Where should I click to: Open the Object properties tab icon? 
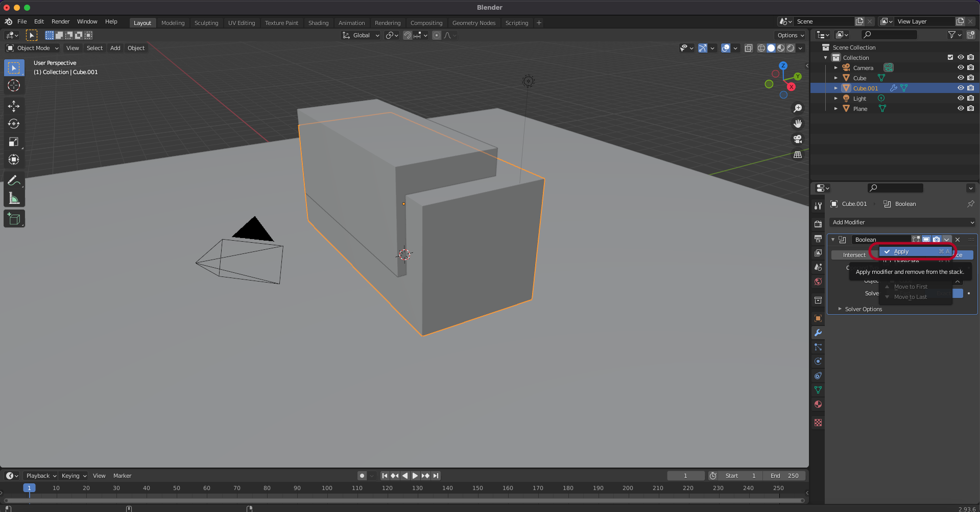[818, 318]
